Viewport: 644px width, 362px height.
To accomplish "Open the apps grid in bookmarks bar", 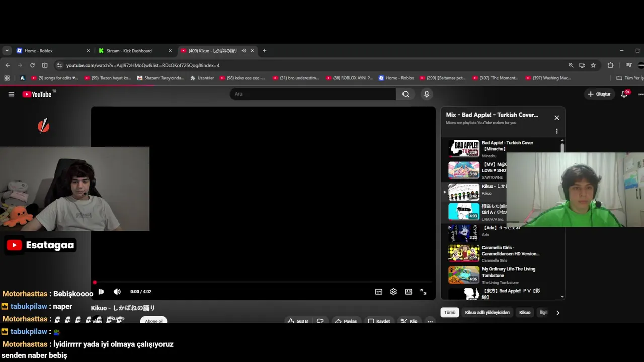I will point(7,78).
